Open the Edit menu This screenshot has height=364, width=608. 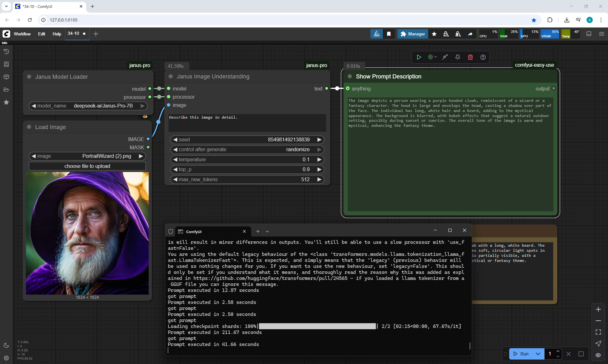tap(41, 34)
